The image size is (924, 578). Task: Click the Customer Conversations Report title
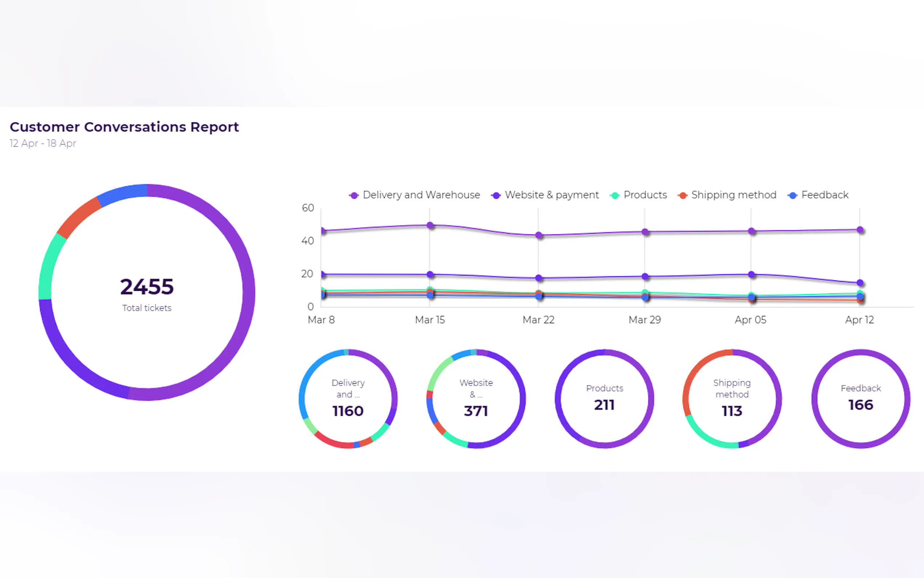pos(124,127)
